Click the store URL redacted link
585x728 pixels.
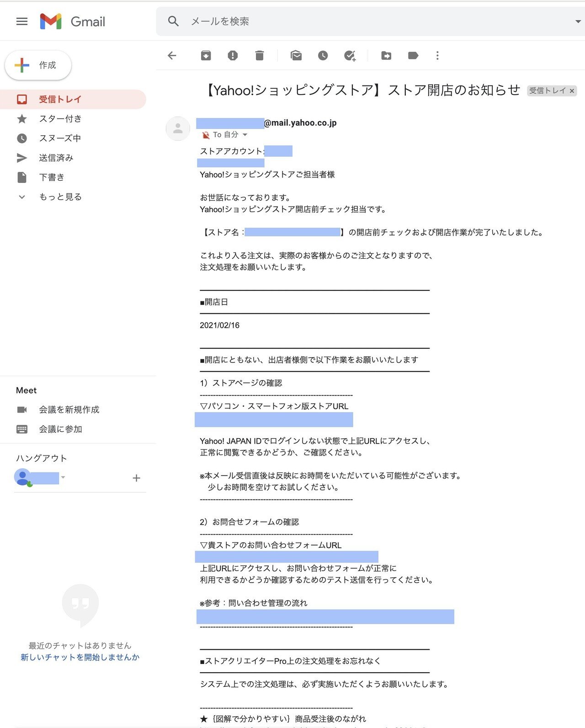(274, 419)
